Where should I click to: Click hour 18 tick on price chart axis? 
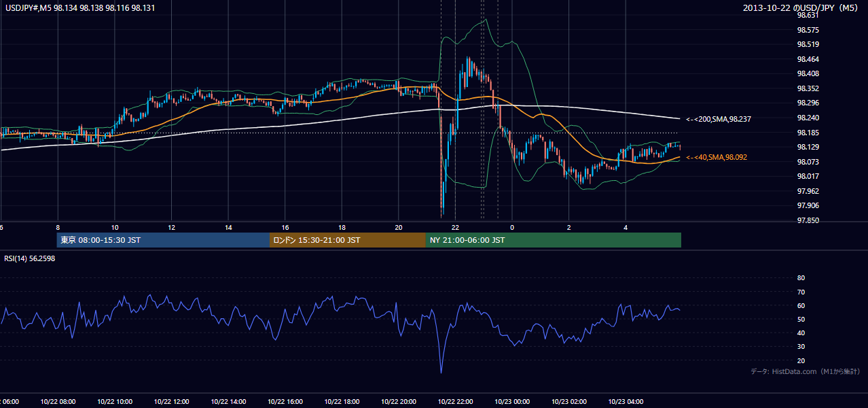[x=342, y=227]
